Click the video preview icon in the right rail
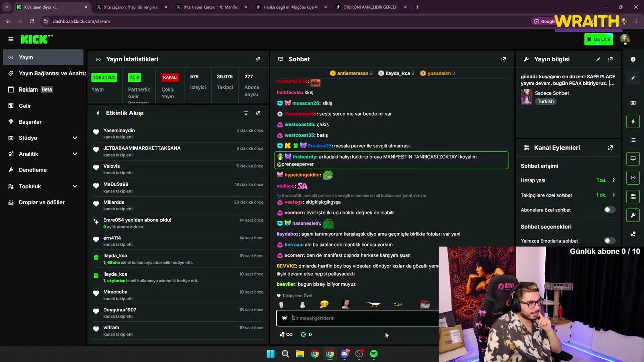This screenshot has height=362, width=644. [x=633, y=103]
